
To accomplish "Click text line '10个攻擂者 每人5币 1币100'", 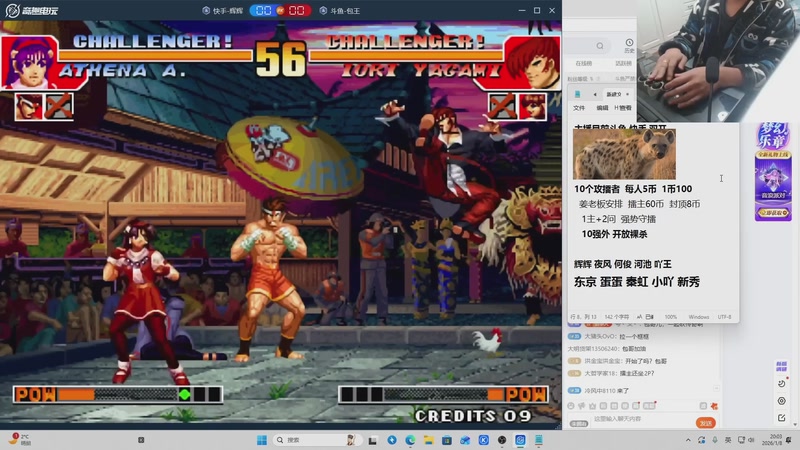I will [x=633, y=189].
